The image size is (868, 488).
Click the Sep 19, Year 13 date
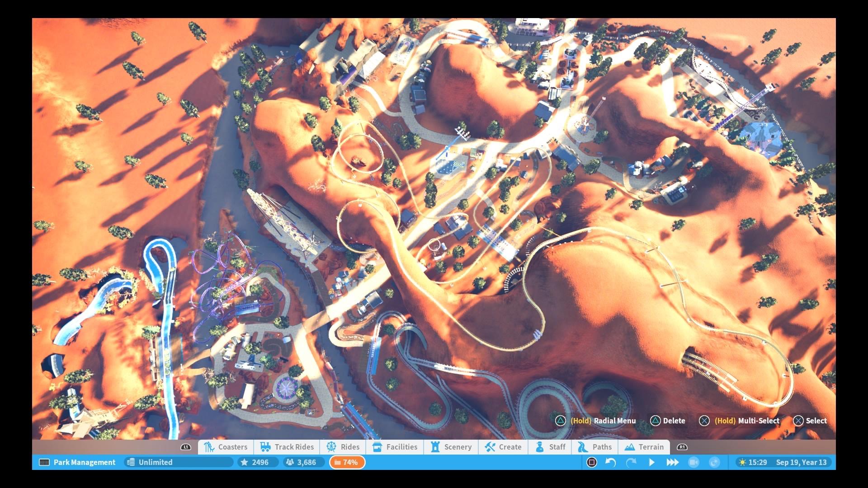(x=801, y=462)
